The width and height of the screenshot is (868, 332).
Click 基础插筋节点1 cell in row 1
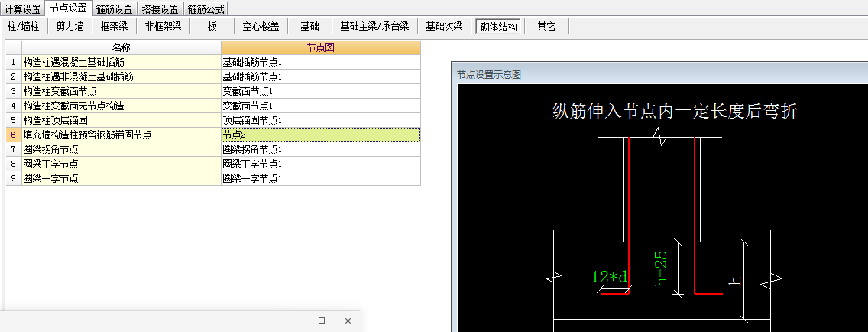[x=320, y=62]
